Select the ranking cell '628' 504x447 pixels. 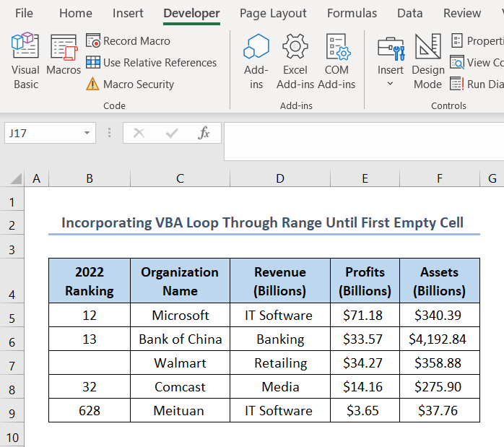tap(90, 410)
